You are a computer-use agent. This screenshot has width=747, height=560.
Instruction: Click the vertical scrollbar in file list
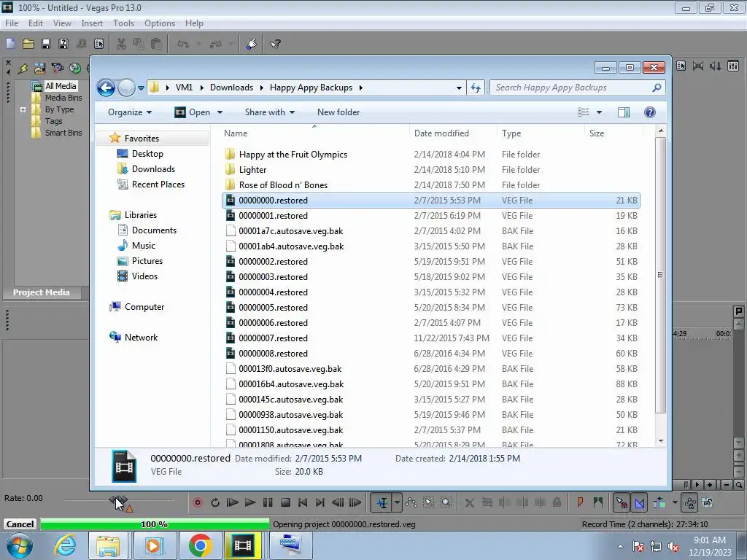[660, 275]
